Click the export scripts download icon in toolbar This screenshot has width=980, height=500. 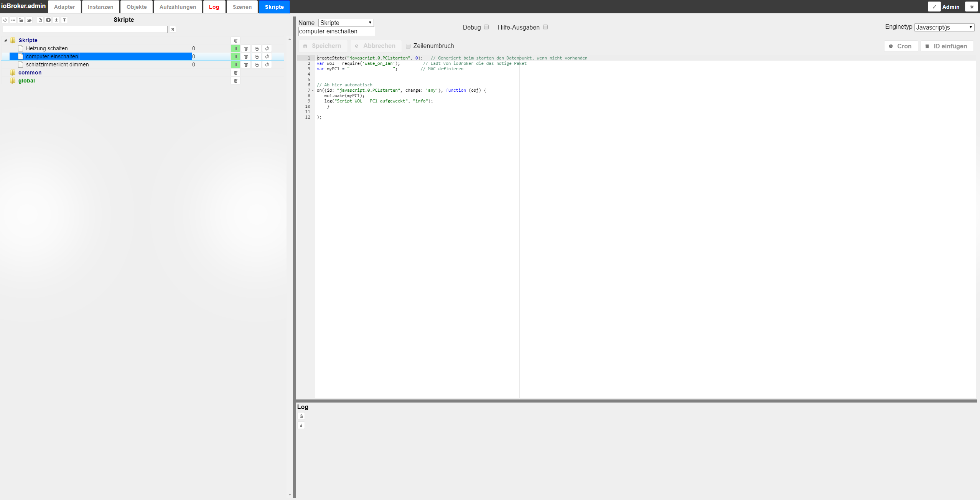pos(56,20)
